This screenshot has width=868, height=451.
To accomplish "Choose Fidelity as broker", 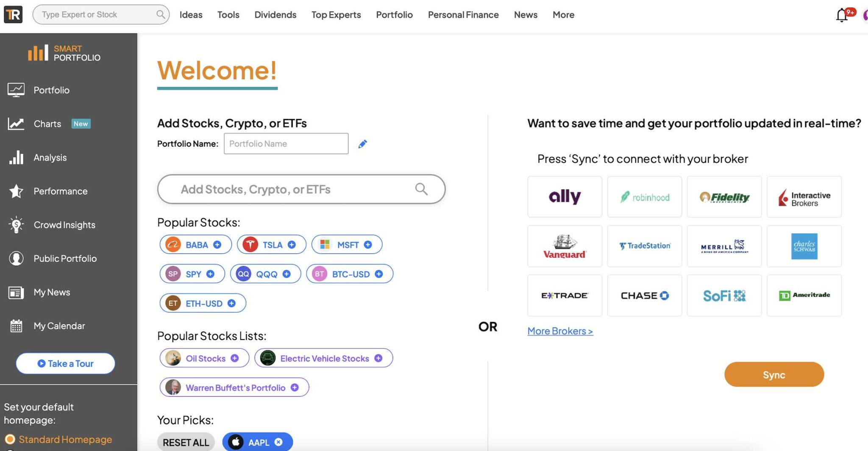I will (x=724, y=197).
